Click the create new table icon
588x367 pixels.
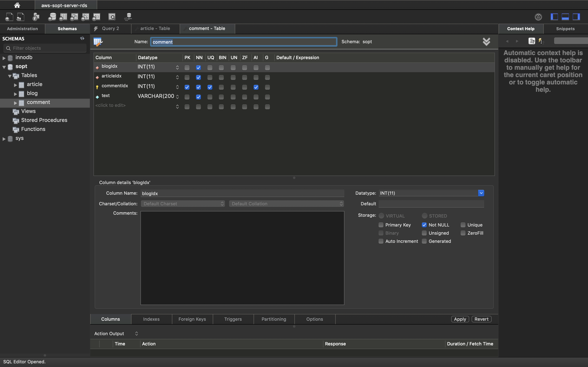[63, 17]
